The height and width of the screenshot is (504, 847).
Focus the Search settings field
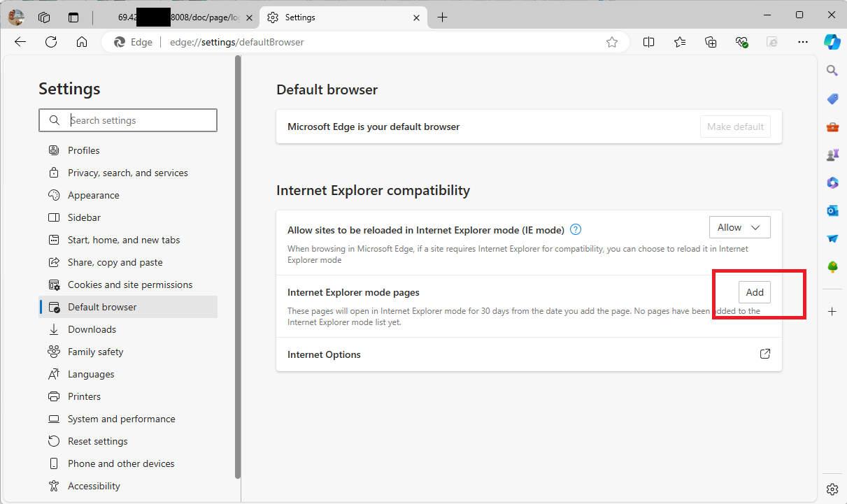[128, 120]
